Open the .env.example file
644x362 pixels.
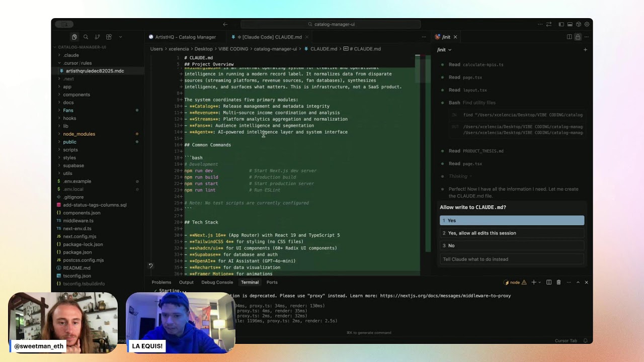point(77,181)
